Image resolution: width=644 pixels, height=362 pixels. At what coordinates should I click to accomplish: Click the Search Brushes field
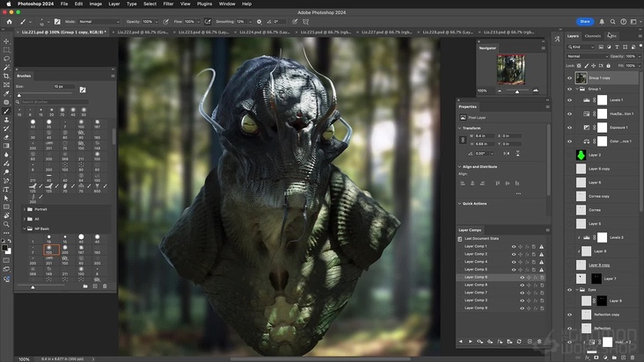click(53, 102)
